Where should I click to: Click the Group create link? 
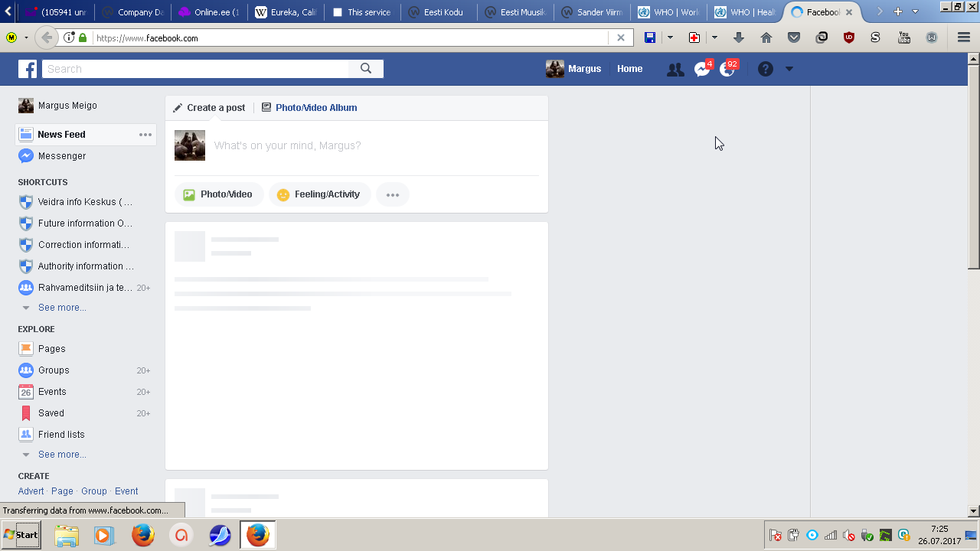tap(94, 491)
